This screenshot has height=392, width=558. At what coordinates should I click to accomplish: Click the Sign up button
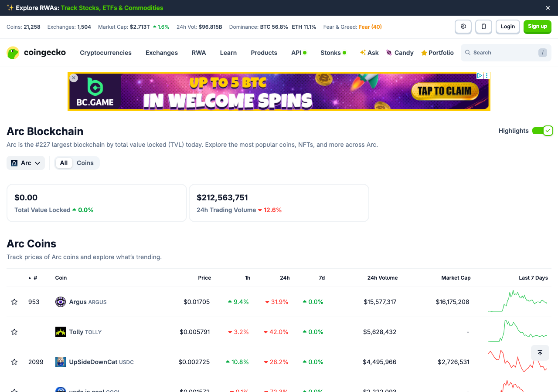coord(538,27)
